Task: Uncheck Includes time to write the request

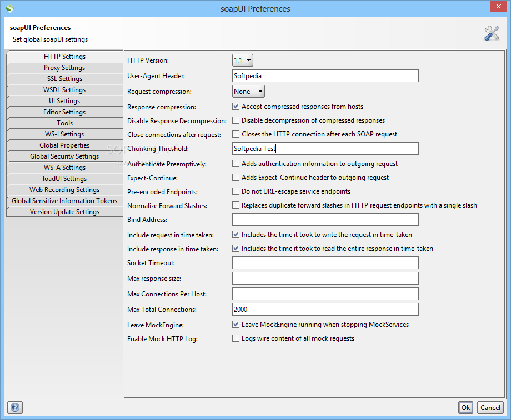Action: click(x=236, y=235)
